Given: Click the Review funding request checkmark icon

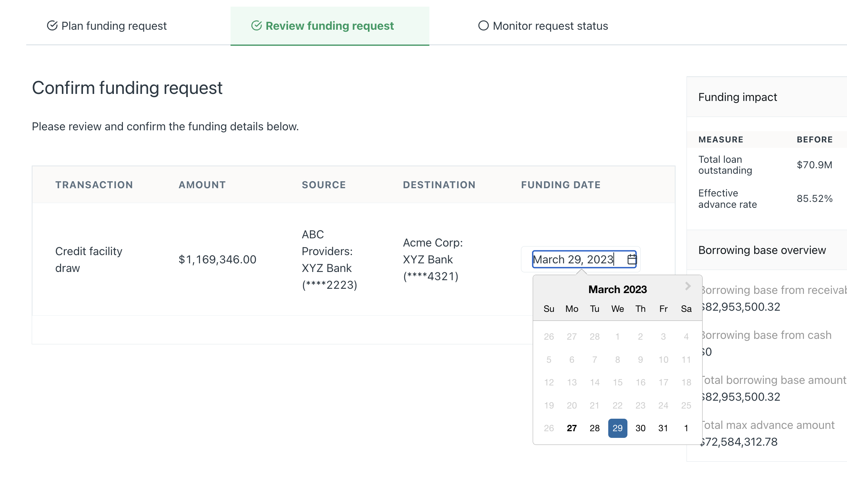Looking at the screenshot, I should [x=256, y=26].
